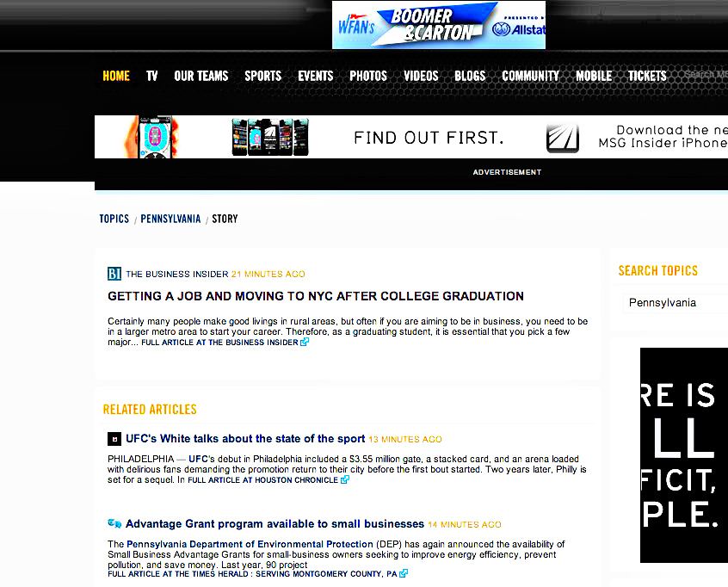Open FULL ARTICLE AT HOUSTON CHRONICLE link
Viewport: 728px width, 587px height.
click(262, 480)
